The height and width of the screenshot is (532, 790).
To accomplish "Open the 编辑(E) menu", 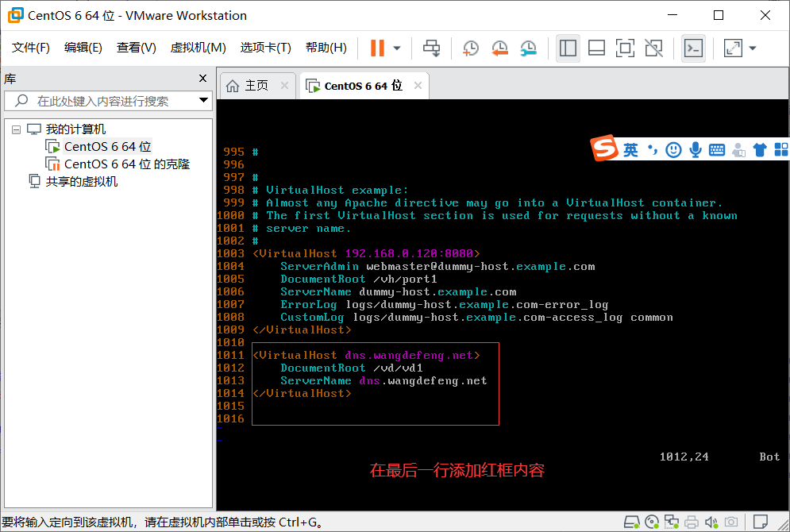I will tap(83, 48).
